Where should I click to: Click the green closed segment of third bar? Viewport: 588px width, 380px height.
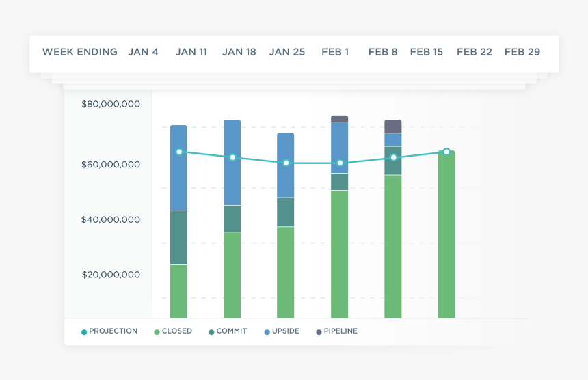coord(286,273)
